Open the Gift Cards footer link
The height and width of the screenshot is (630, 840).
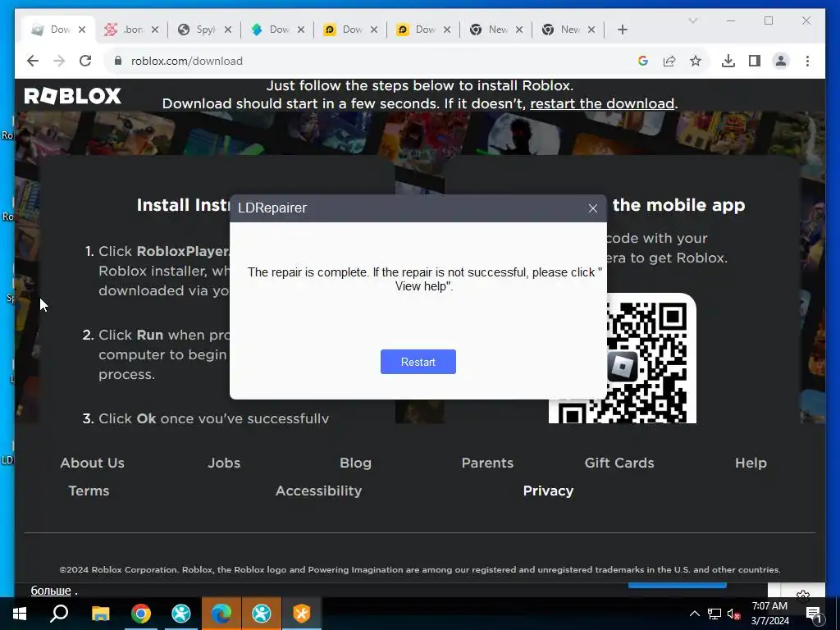coord(619,463)
